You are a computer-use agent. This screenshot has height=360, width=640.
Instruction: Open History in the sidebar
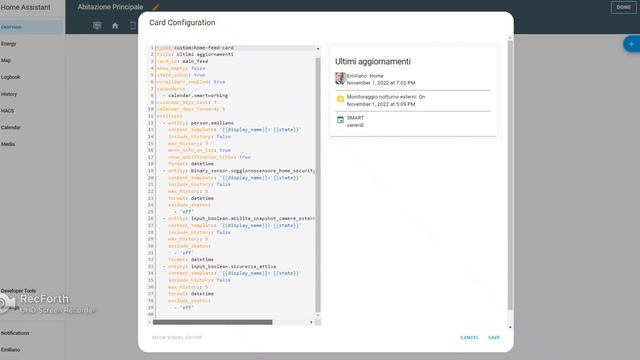[x=32, y=94]
